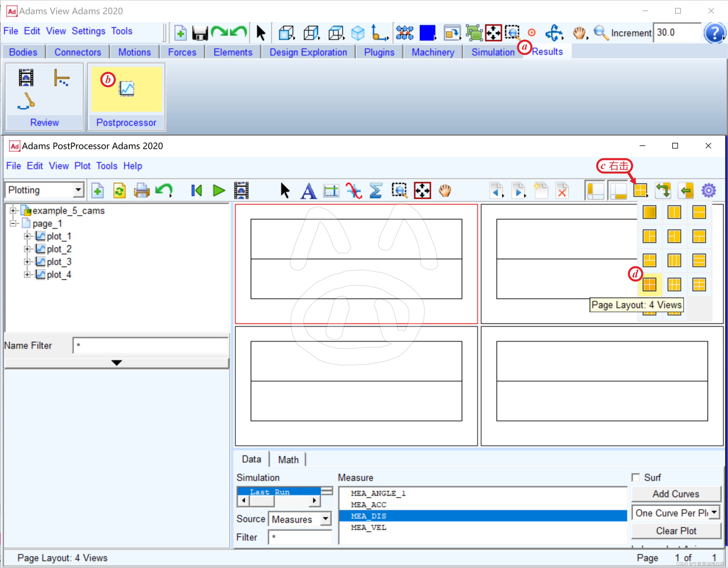Viewport: 728px width, 568px height.
Task: Toggle the tree view display button
Action: click(x=595, y=191)
